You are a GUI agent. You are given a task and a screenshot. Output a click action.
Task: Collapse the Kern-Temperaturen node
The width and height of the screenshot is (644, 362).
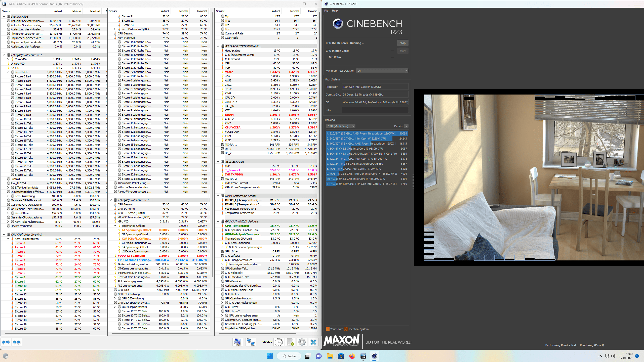(8, 239)
